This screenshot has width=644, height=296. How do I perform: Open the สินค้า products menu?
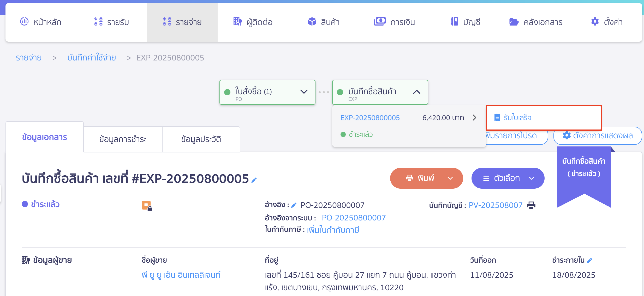pyautogui.click(x=324, y=22)
